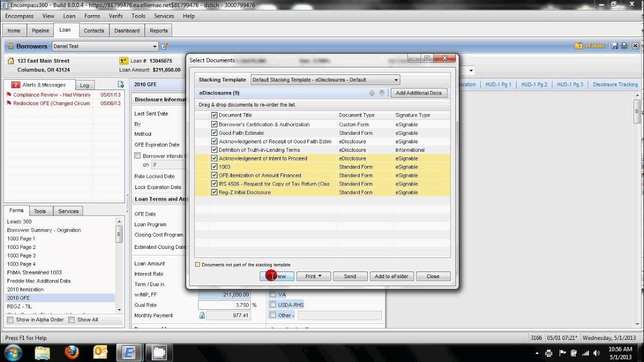Image resolution: width=644 pixels, height=362 pixels.
Task: Uncheck Acknowledgement of Intent to Proceed
Action: click(214, 158)
